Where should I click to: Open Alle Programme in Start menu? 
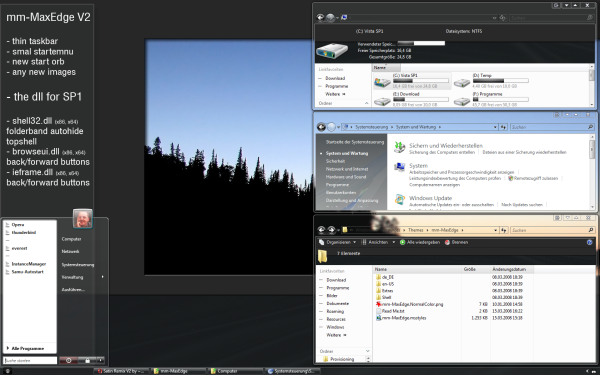point(28,349)
